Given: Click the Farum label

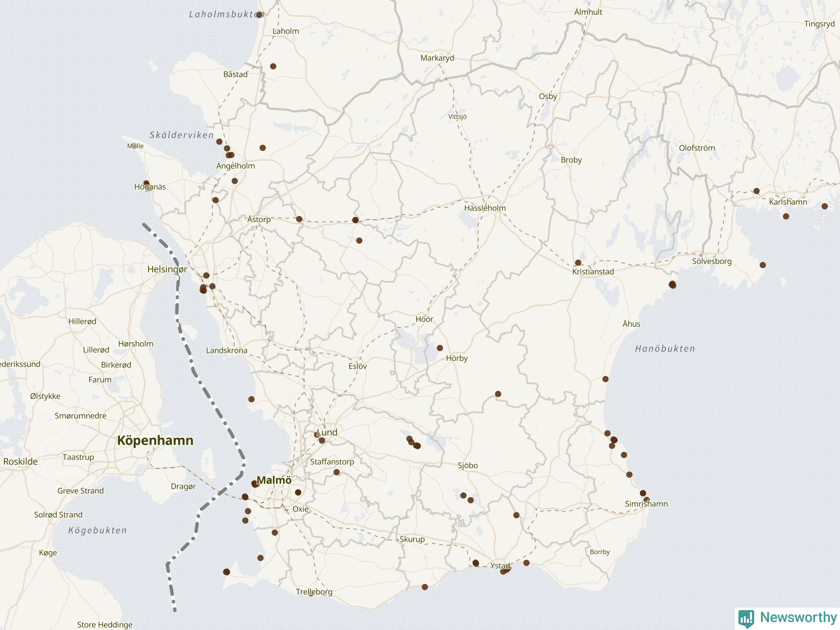Looking at the screenshot, I should pos(100,380).
